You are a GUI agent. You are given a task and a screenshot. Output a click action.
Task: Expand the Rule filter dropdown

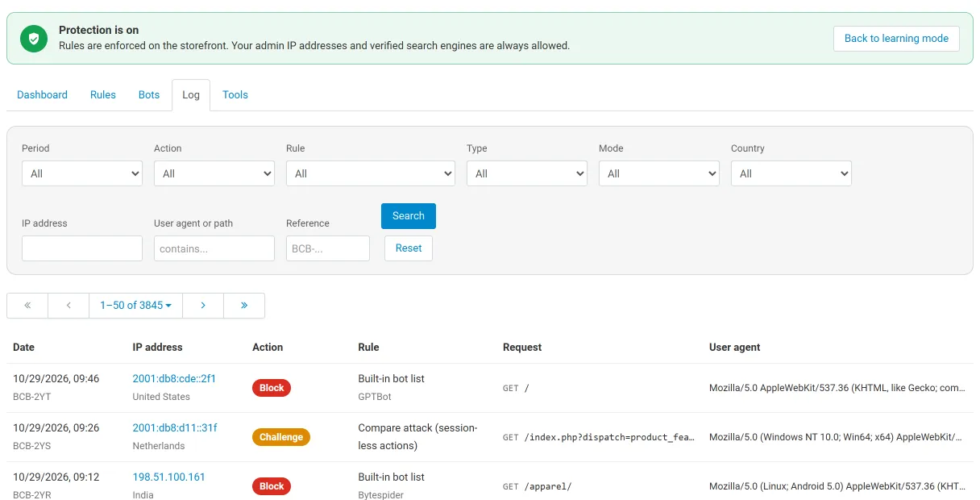point(371,173)
